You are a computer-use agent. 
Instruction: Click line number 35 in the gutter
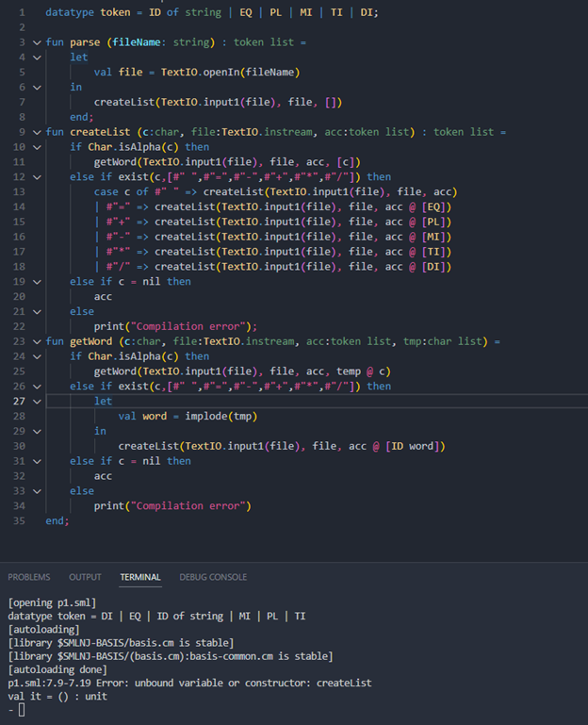click(19, 520)
